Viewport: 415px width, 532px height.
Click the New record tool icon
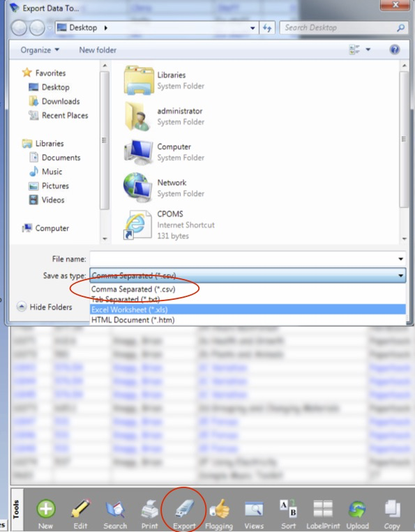pos(46,509)
